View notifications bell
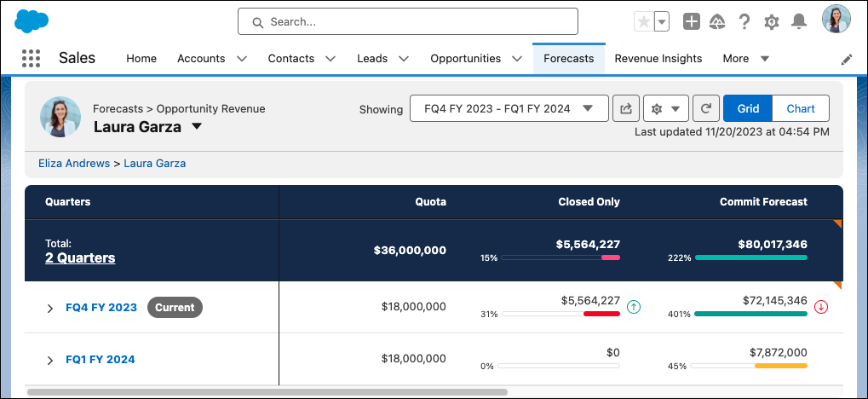868x399 pixels. click(x=798, y=21)
